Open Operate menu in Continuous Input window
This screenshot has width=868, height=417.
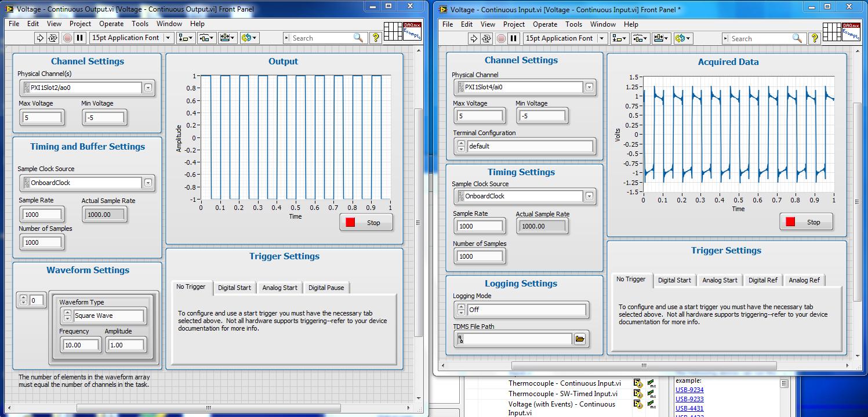tap(544, 24)
